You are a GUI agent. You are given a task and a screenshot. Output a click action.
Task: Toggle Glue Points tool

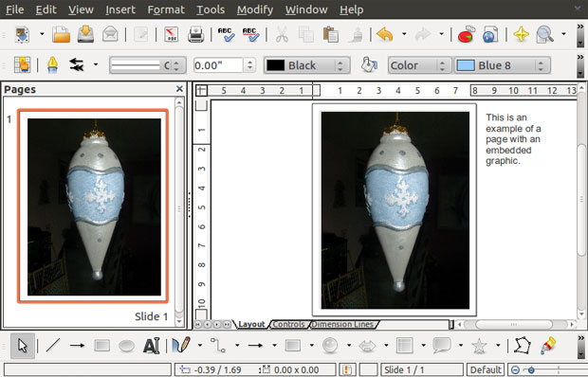point(548,345)
